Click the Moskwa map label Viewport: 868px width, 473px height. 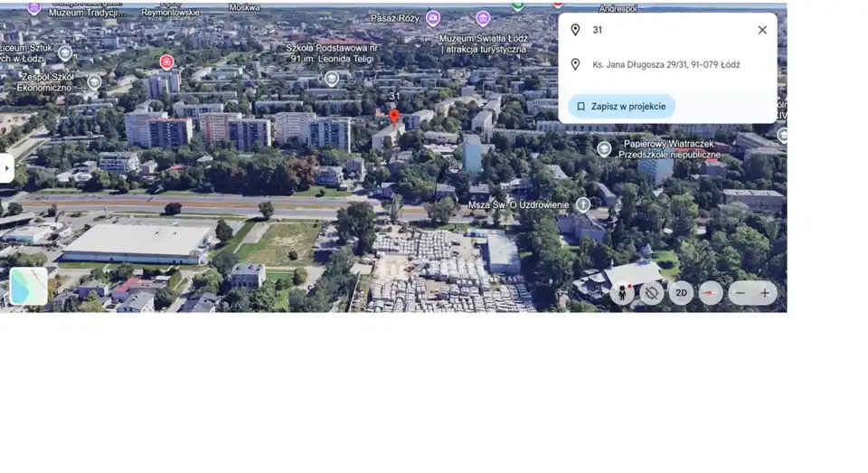pyautogui.click(x=244, y=7)
